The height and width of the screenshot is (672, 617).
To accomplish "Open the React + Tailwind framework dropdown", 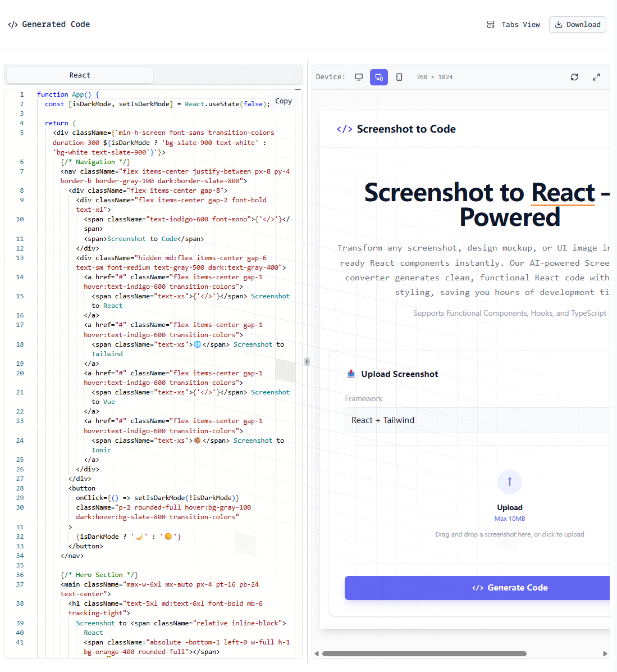I will [477, 420].
